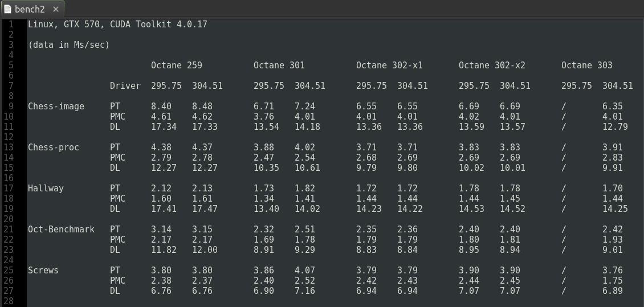Viewport: 644px width, 307px height.
Task: Click line number 1 in the gutter
Action: point(11,24)
